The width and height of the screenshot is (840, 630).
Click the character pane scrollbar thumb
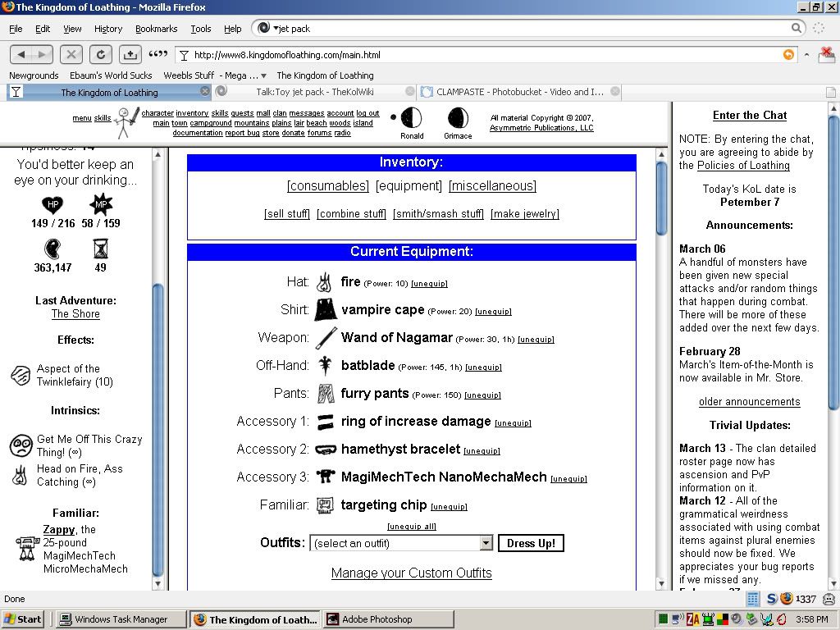pyautogui.click(x=157, y=430)
